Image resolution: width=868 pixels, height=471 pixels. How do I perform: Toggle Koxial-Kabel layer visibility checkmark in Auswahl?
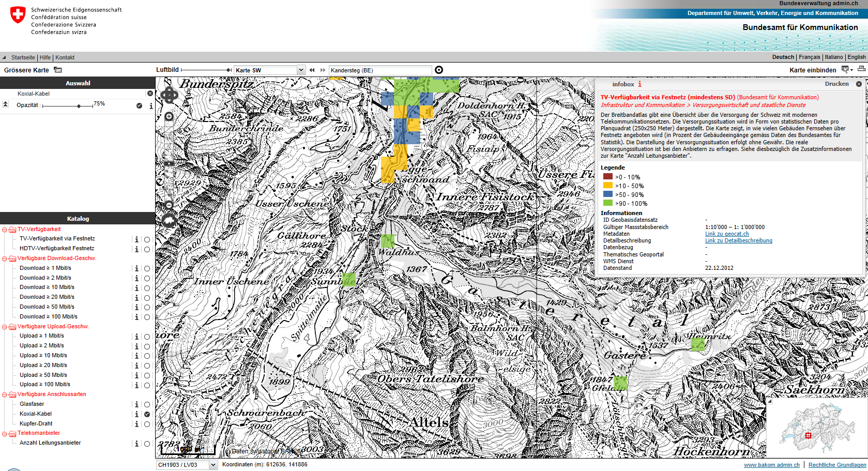(x=139, y=105)
